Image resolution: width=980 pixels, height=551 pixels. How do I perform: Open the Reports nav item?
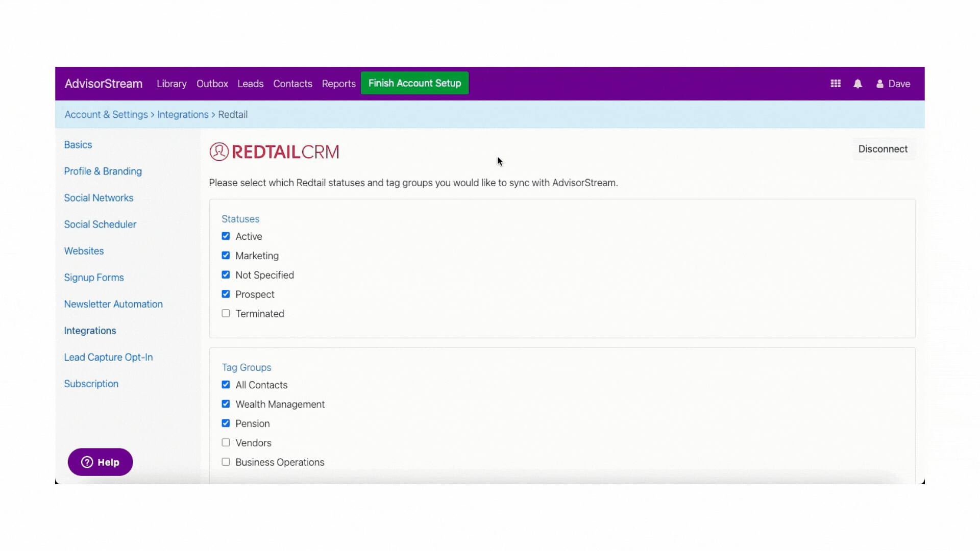point(338,84)
